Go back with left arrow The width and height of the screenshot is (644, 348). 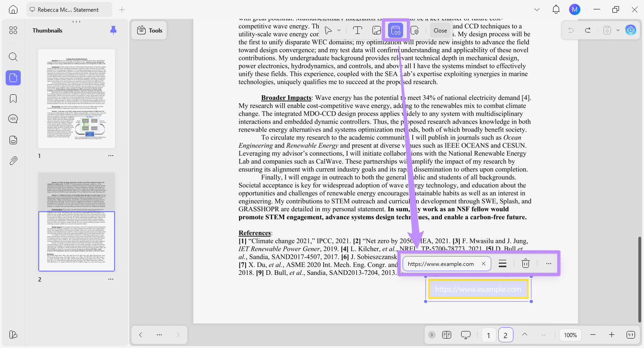[x=140, y=334]
